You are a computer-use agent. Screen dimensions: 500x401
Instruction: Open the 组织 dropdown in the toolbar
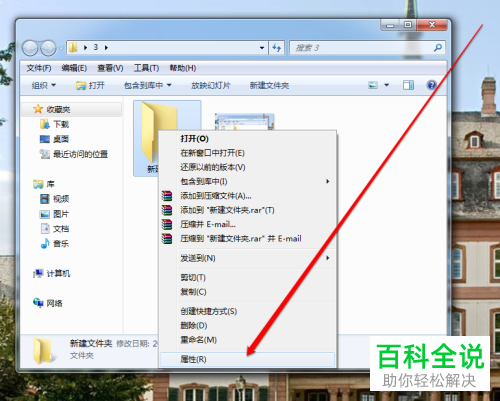(x=44, y=86)
